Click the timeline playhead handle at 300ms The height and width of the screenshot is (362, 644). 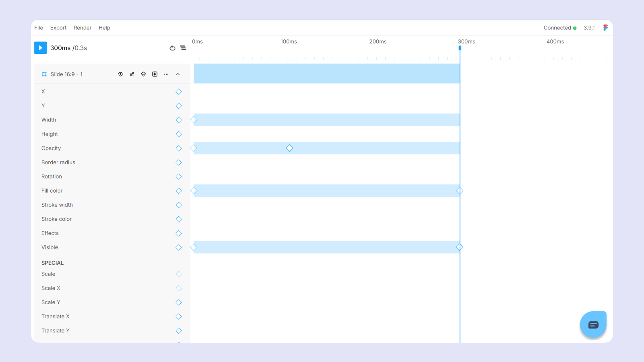tap(460, 48)
